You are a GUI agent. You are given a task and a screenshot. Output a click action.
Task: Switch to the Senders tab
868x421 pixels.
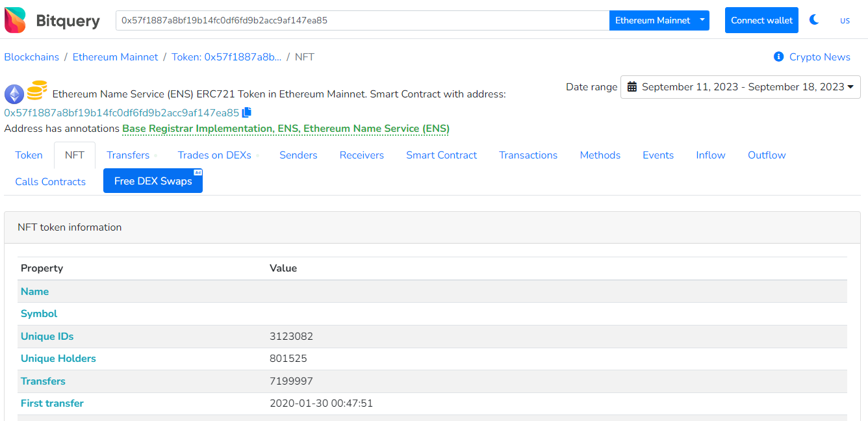[x=298, y=155]
